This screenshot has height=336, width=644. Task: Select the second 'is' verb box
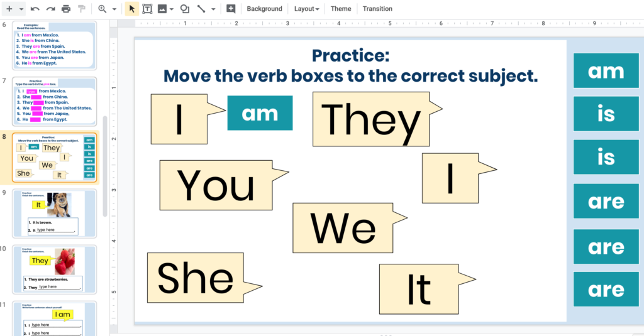tap(606, 157)
